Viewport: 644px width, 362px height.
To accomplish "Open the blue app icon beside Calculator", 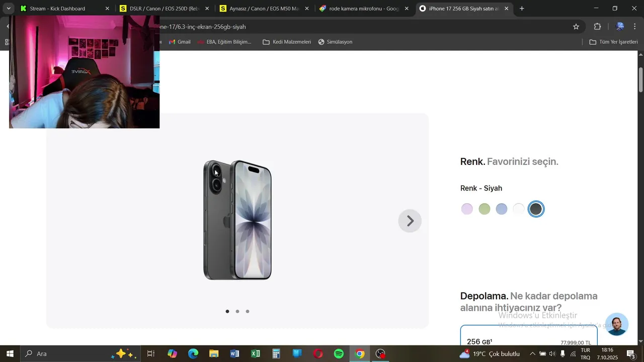I will tap(297, 354).
